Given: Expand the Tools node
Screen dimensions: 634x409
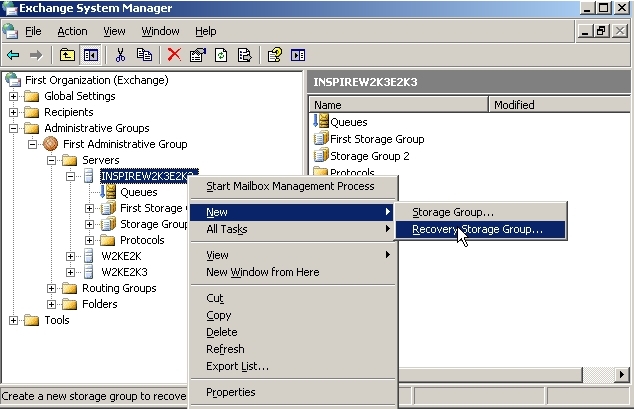Looking at the screenshot, I should tap(13, 320).
